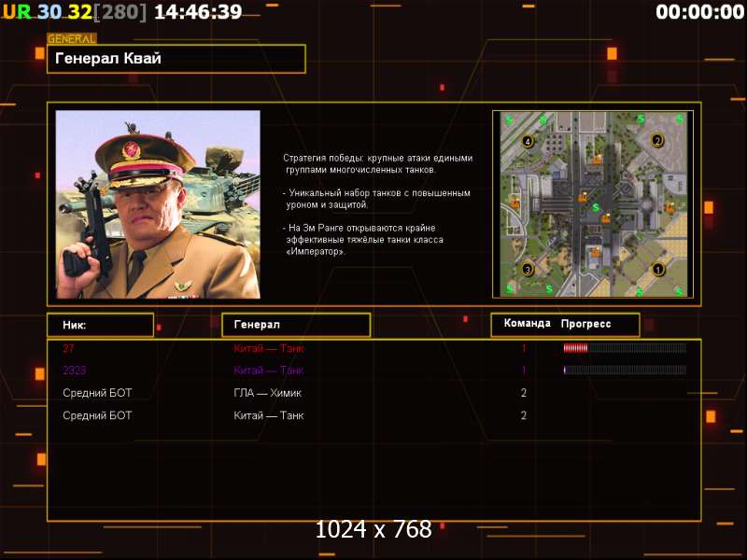Image resolution: width=747 pixels, height=560 pixels.
Task: Click the "На 3м Ранге" Emperor tanks description
Action: point(363,240)
